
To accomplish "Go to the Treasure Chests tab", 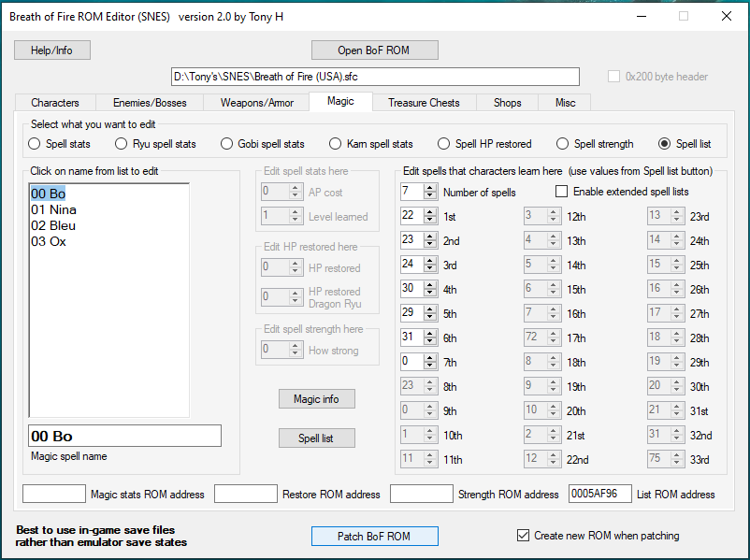I will pyautogui.click(x=424, y=103).
